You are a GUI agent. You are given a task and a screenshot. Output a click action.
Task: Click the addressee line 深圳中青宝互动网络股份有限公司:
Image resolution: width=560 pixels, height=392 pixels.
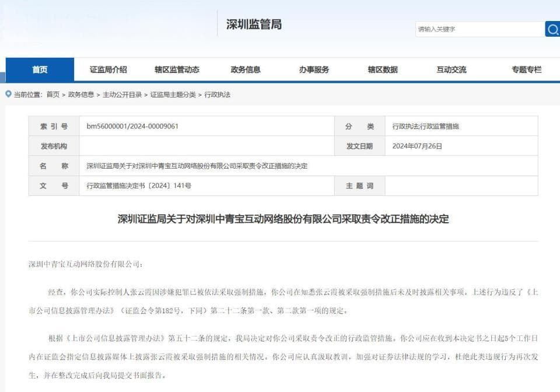[x=86, y=264]
